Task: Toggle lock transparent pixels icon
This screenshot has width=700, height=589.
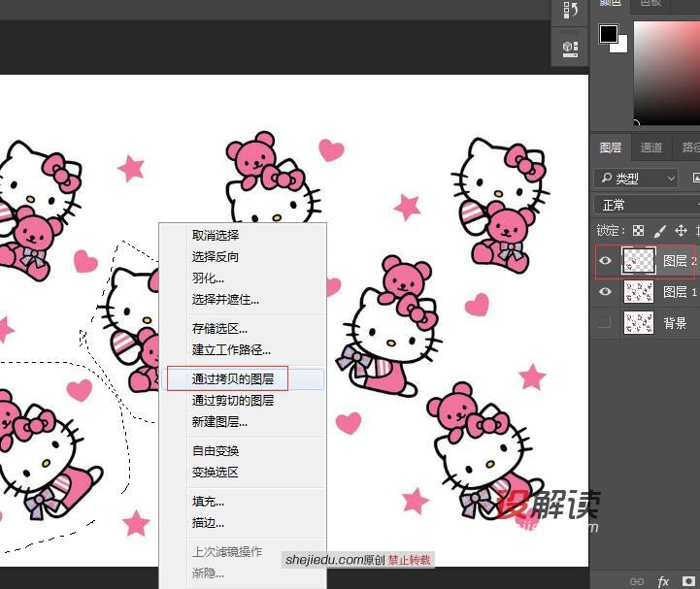Action: (x=639, y=231)
